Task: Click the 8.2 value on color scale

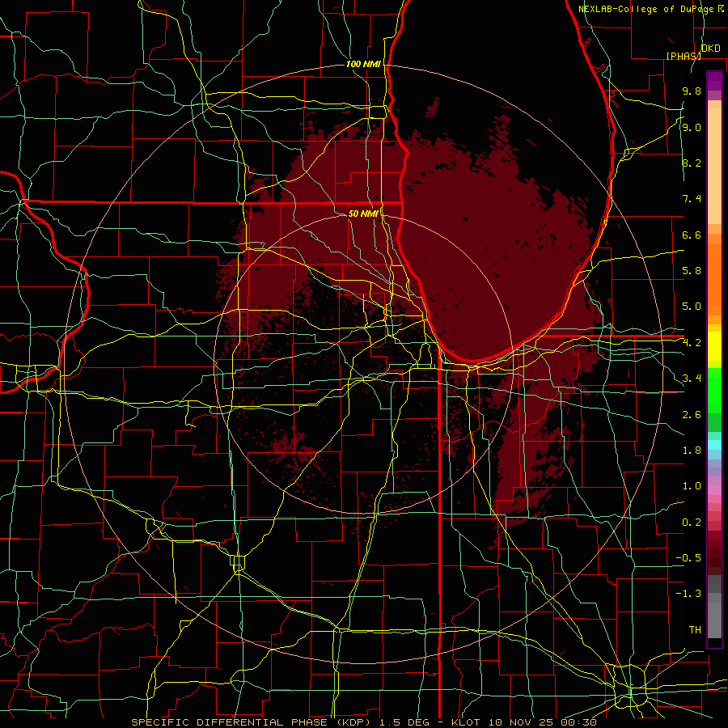Action: tap(692, 163)
